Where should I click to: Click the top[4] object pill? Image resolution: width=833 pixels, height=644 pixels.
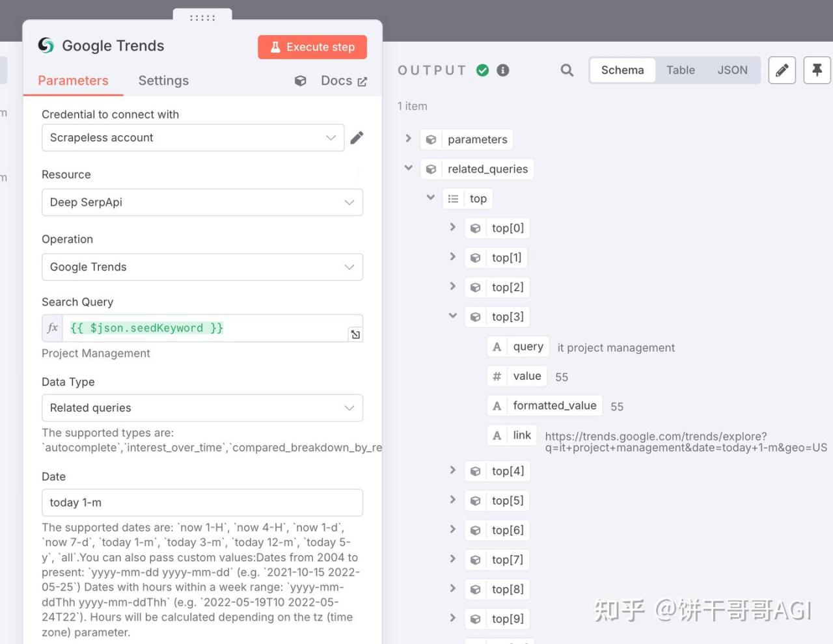pyautogui.click(x=497, y=471)
